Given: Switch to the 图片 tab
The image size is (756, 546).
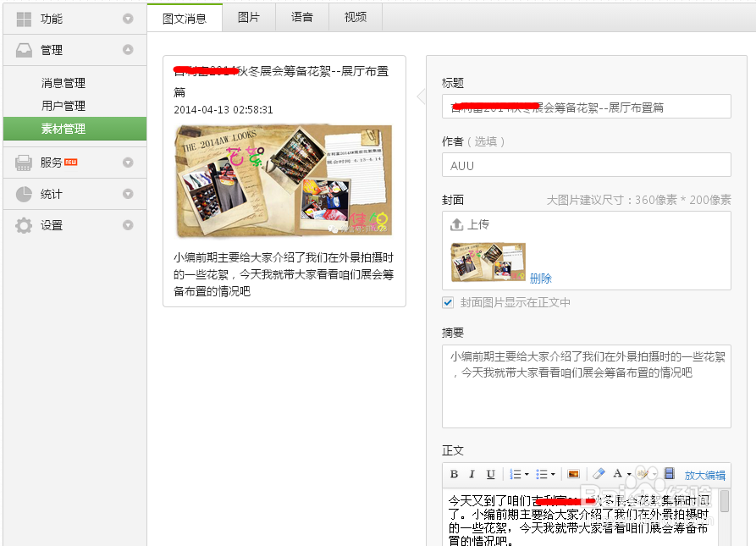Looking at the screenshot, I should click(249, 17).
